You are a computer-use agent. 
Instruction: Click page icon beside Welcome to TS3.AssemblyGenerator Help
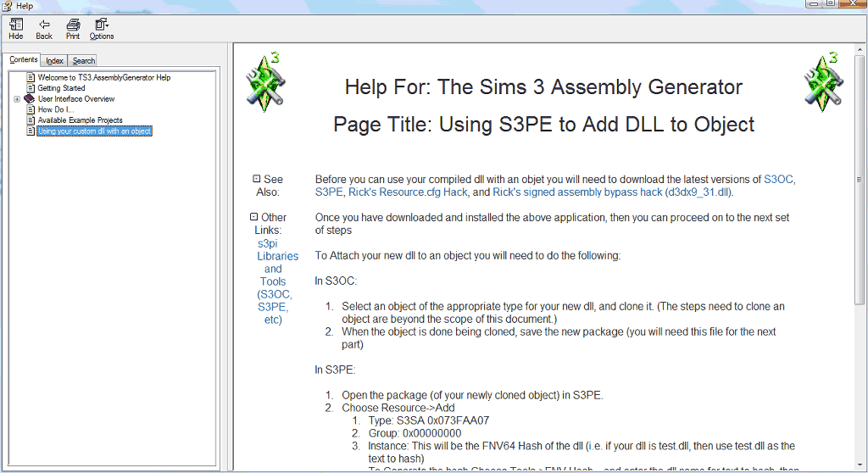click(31, 77)
